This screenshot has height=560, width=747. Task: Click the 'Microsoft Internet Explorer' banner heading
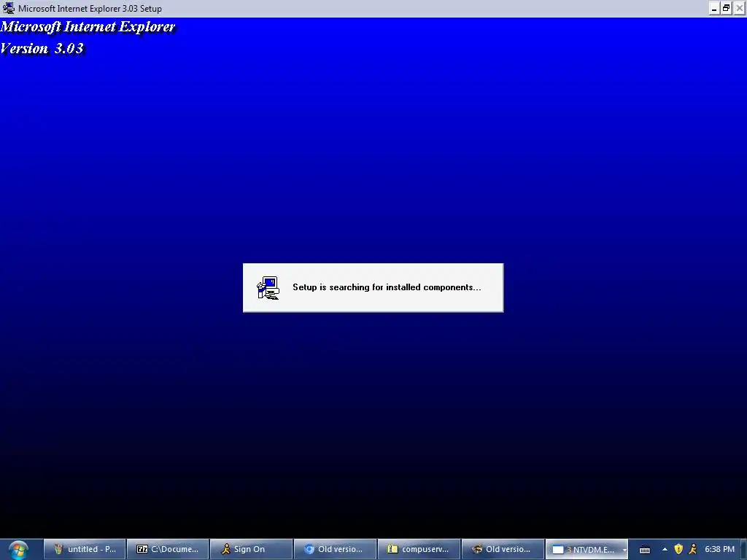88,27
